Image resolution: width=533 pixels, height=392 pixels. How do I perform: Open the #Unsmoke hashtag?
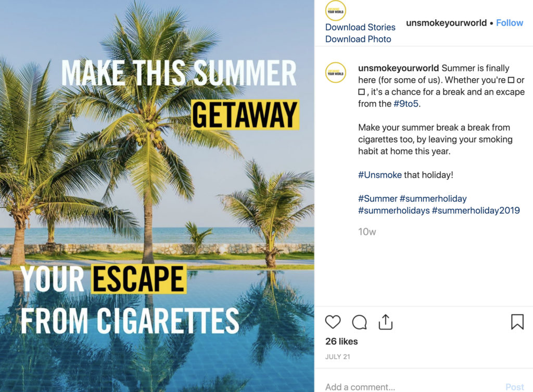coord(379,175)
